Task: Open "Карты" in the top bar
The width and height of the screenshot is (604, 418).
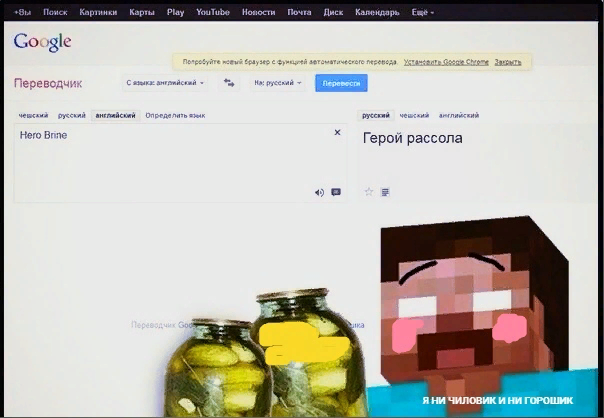Action: point(142,12)
